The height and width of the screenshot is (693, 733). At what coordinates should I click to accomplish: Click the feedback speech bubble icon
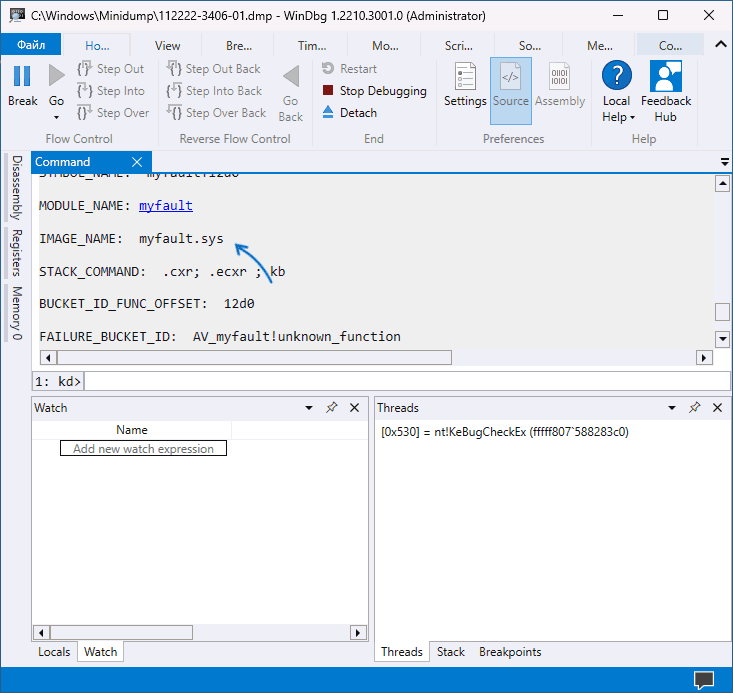pos(704,680)
